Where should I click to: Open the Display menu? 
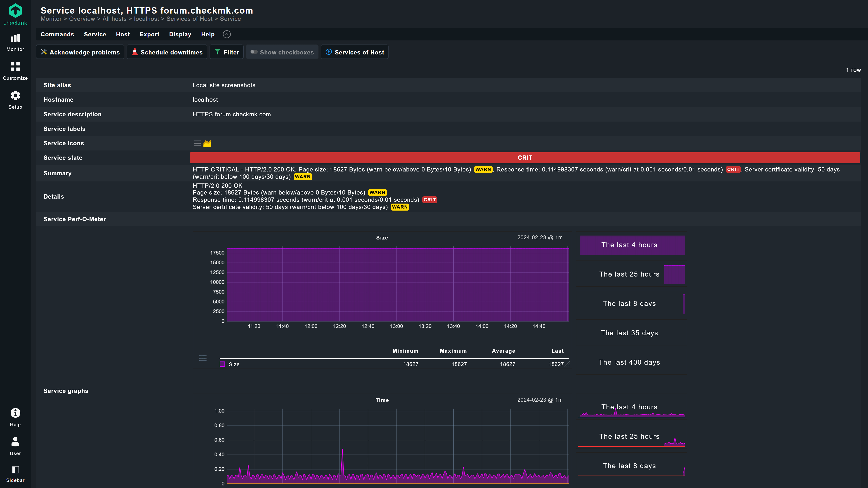pyautogui.click(x=180, y=34)
